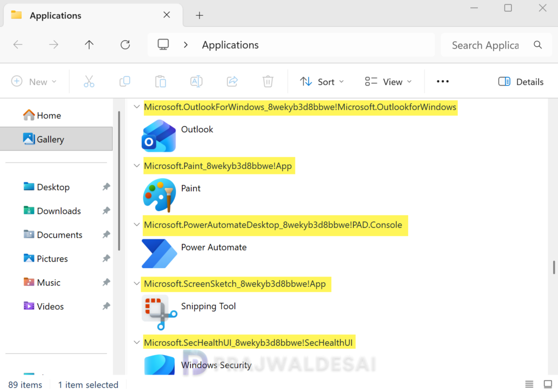Viewport: 558px width, 392px height.
Task: Select Gallery in navigation pane
Action: tap(56, 139)
